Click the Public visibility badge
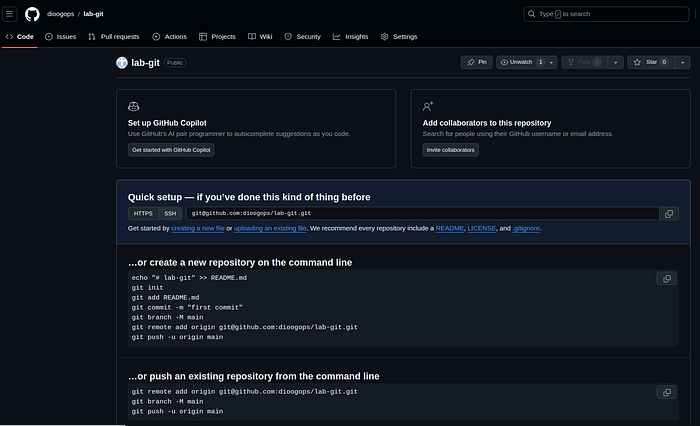The width and height of the screenshot is (700, 426). tap(175, 63)
